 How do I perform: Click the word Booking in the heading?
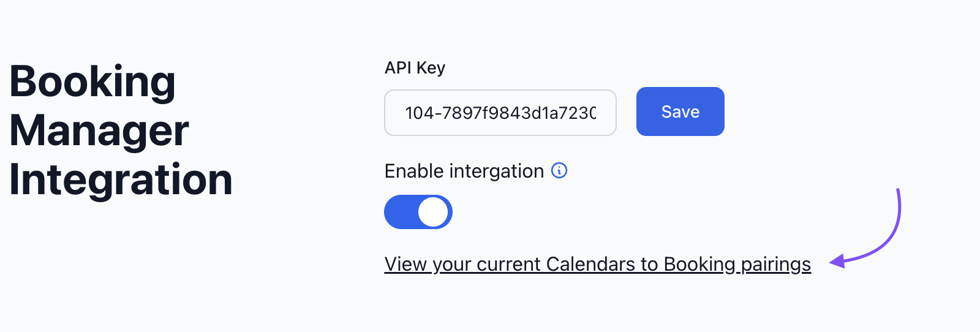(92, 82)
